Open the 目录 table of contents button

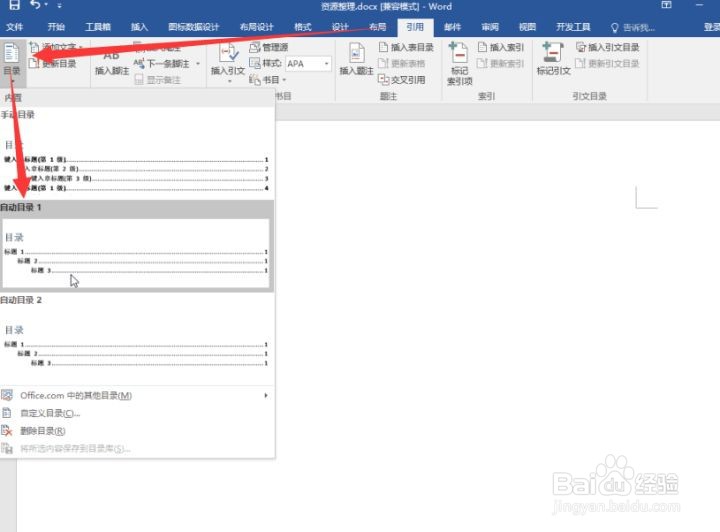(x=12, y=63)
